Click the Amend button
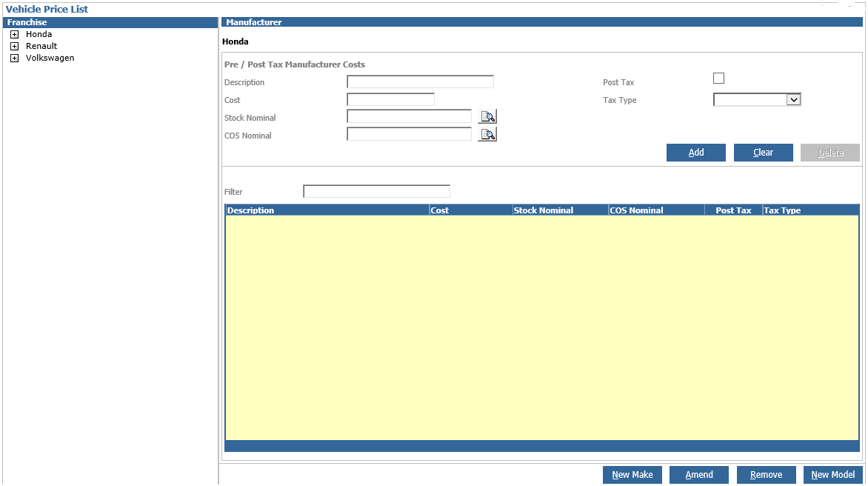 coord(699,475)
